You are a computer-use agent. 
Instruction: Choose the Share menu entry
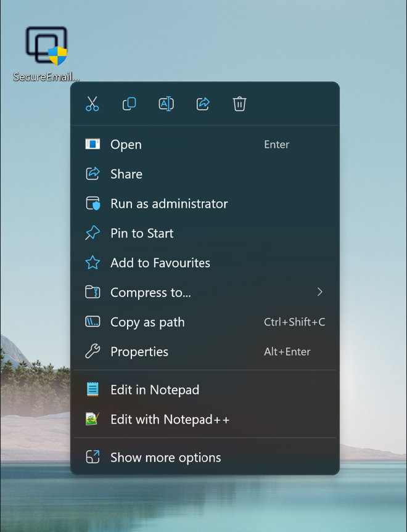[205, 174]
